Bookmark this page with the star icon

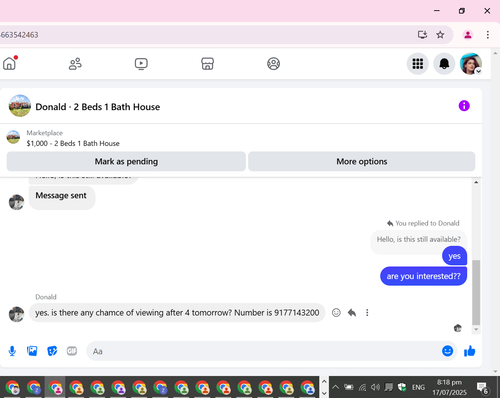(440, 35)
